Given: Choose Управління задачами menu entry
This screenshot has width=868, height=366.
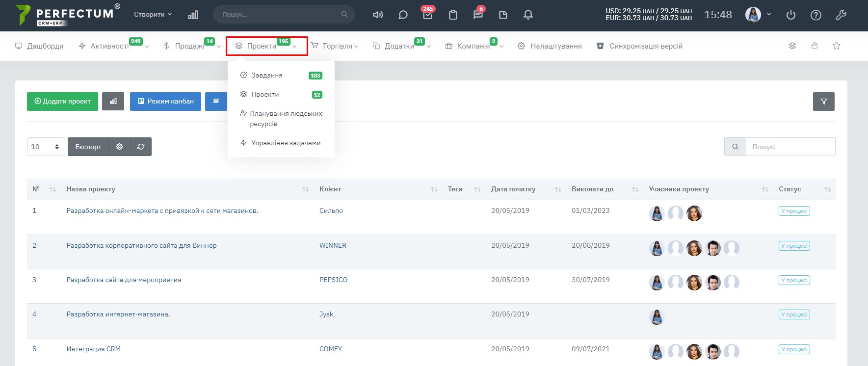Looking at the screenshot, I should [x=286, y=143].
